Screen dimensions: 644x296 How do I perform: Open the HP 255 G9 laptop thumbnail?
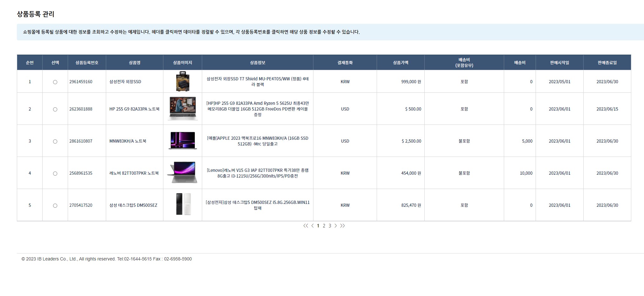click(182, 109)
